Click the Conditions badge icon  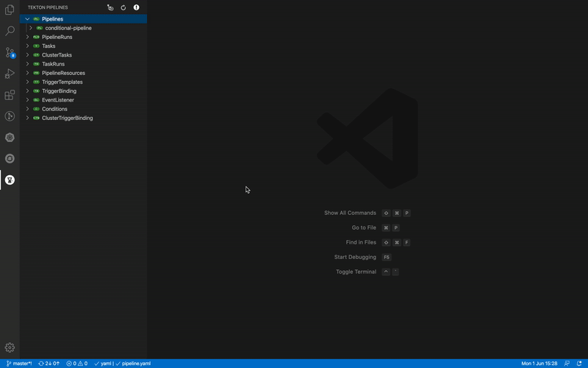pos(36,109)
